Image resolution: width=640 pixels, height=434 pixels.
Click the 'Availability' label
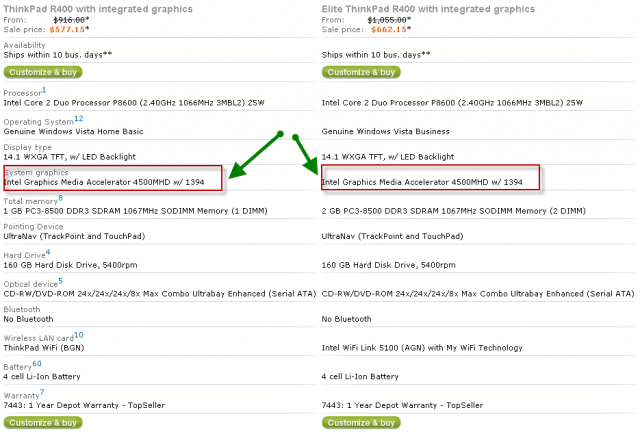coord(24,45)
